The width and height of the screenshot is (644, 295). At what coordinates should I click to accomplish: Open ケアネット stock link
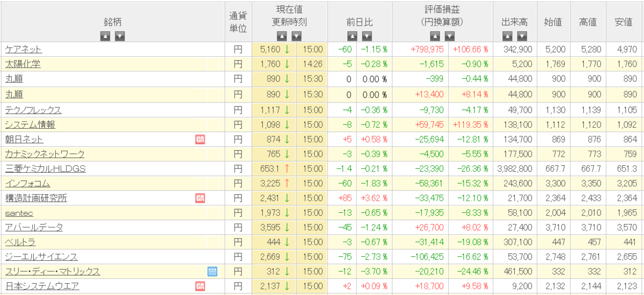tap(23, 49)
